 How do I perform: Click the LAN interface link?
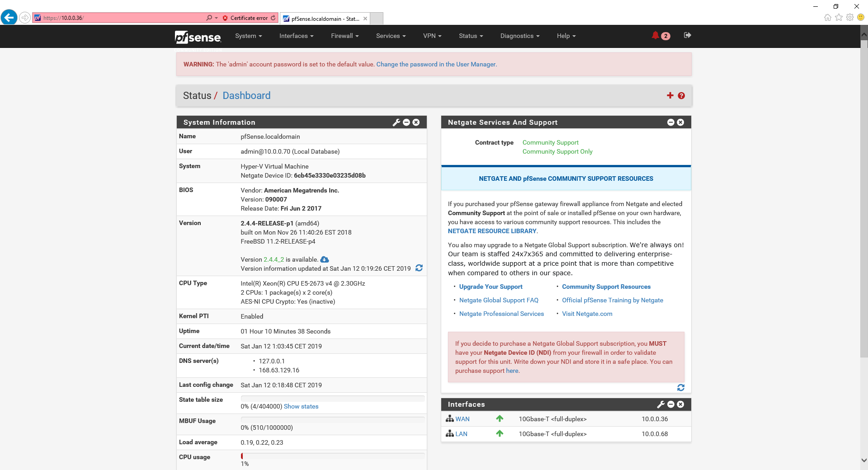[461, 434]
